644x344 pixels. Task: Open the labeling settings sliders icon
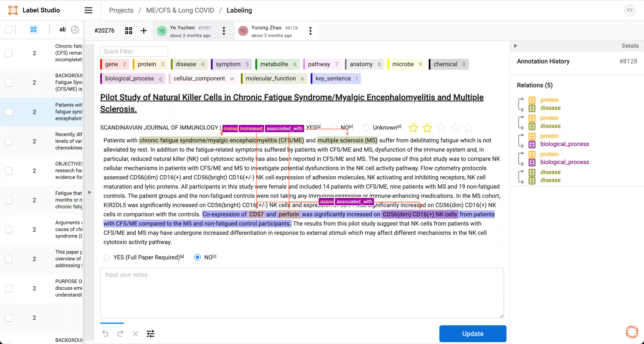pyautogui.click(x=150, y=333)
